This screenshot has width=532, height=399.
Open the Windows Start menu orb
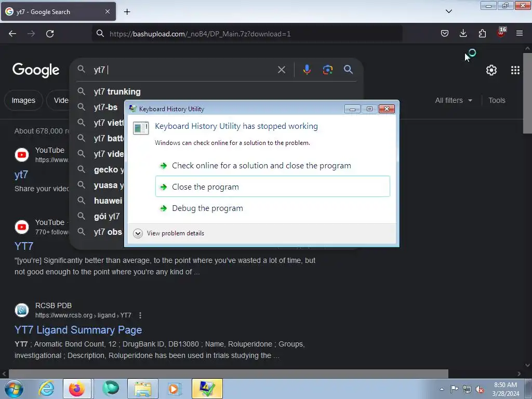(x=14, y=389)
